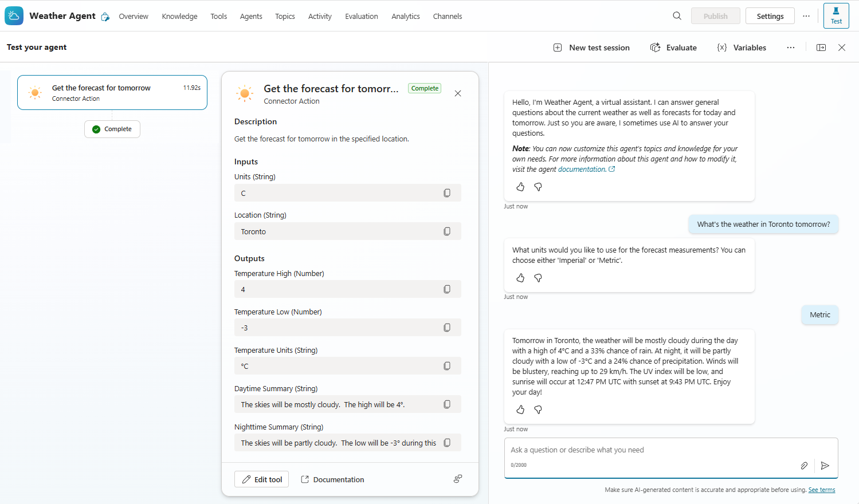This screenshot has width=859, height=504.
Task: Pop out the test chat pane
Action: coord(821,48)
